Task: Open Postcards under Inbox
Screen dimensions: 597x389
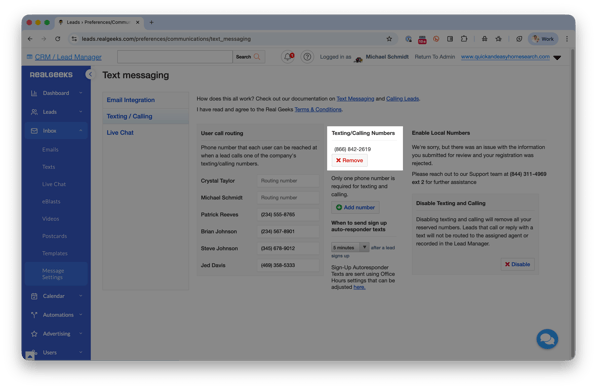Action: tap(54, 236)
